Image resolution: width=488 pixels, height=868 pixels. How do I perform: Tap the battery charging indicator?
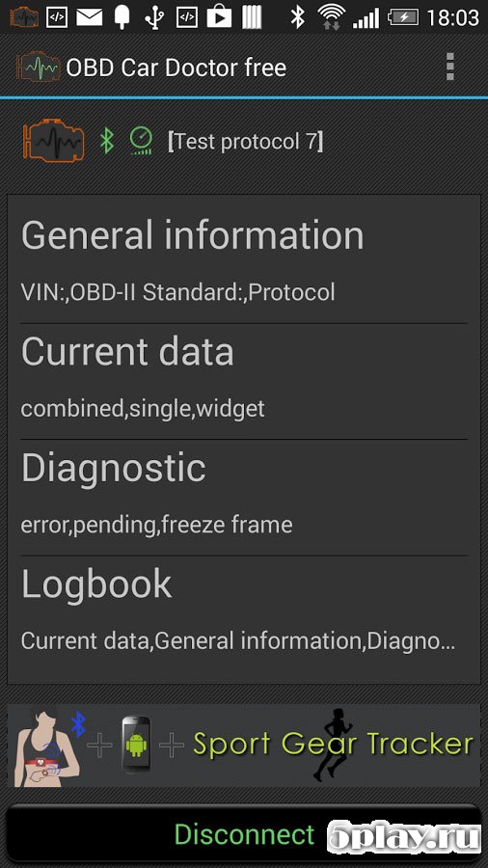403,17
